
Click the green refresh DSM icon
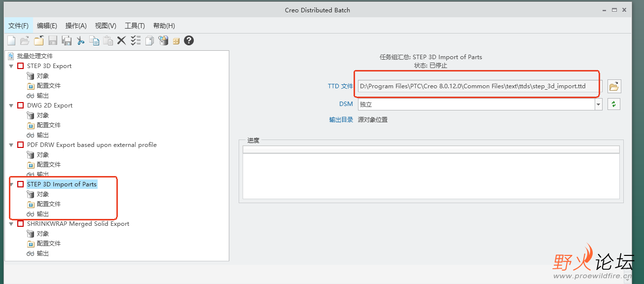click(x=613, y=104)
